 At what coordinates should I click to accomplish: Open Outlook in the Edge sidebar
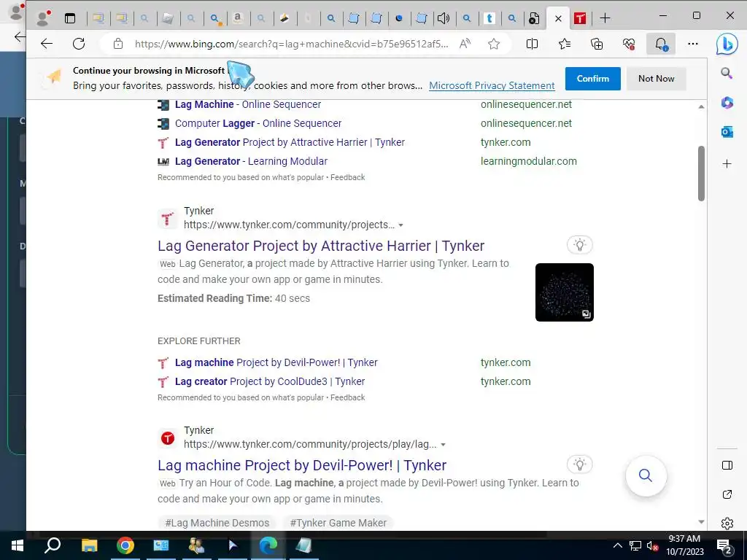coord(727,132)
